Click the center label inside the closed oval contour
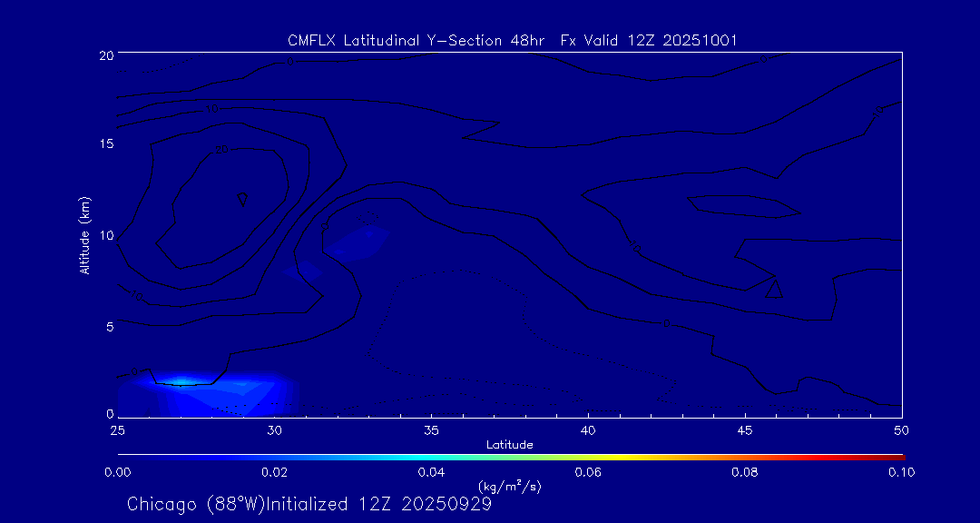The image size is (980, 523). point(242,197)
